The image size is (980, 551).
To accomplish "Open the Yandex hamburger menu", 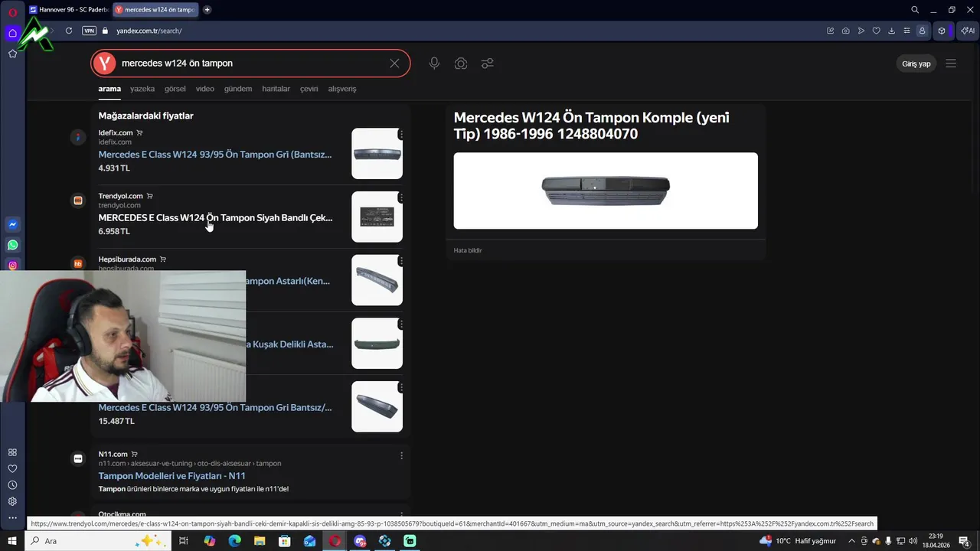I will click(951, 64).
